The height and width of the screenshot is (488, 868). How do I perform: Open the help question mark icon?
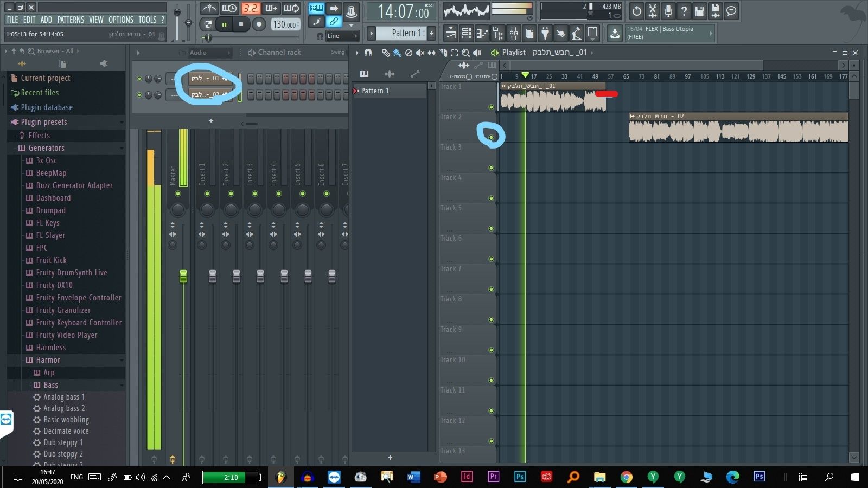pyautogui.click(x=684, y=10)
